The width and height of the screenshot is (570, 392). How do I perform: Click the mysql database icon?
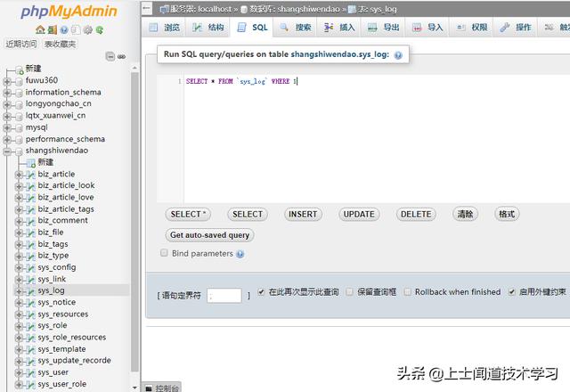click(20, 128)
